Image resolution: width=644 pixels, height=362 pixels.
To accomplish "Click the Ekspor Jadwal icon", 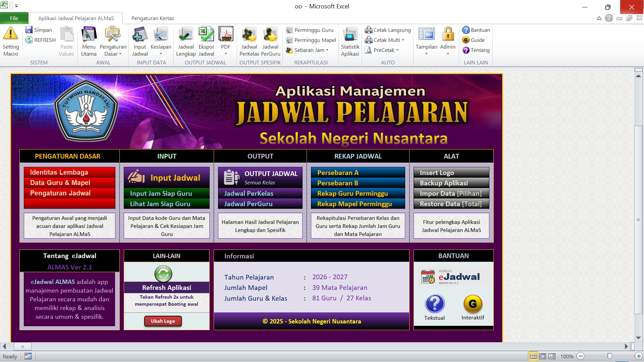I will [x=206, y=35].
